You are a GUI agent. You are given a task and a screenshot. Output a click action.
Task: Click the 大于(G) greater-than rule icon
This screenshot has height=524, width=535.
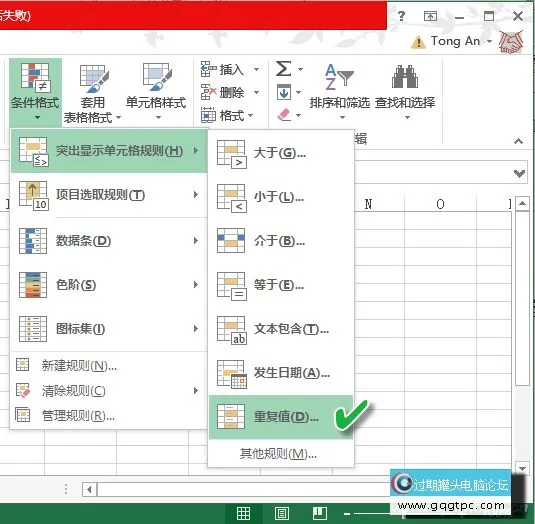[232, 155]
